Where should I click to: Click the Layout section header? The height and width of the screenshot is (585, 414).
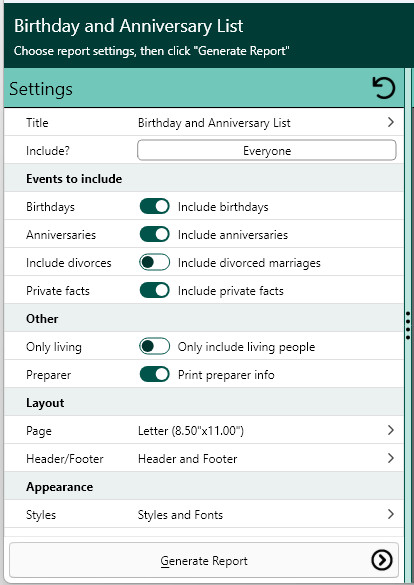click(x=45, y=403)
